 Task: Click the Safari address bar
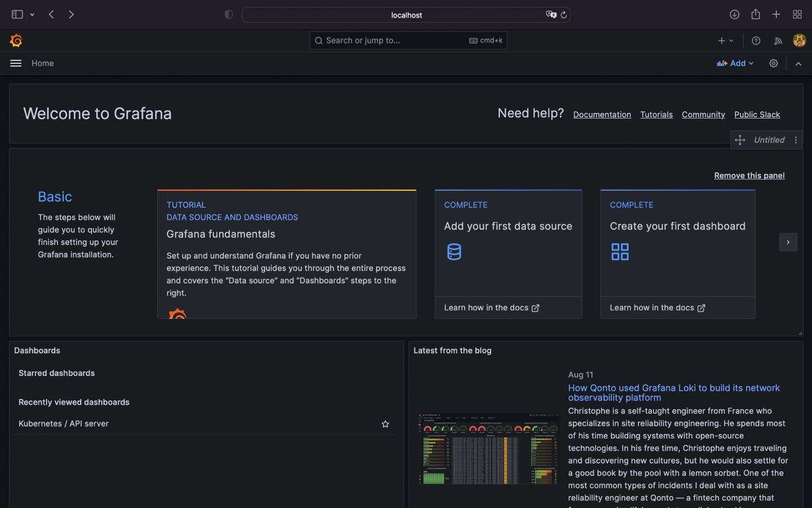click(x=406, y=15)
